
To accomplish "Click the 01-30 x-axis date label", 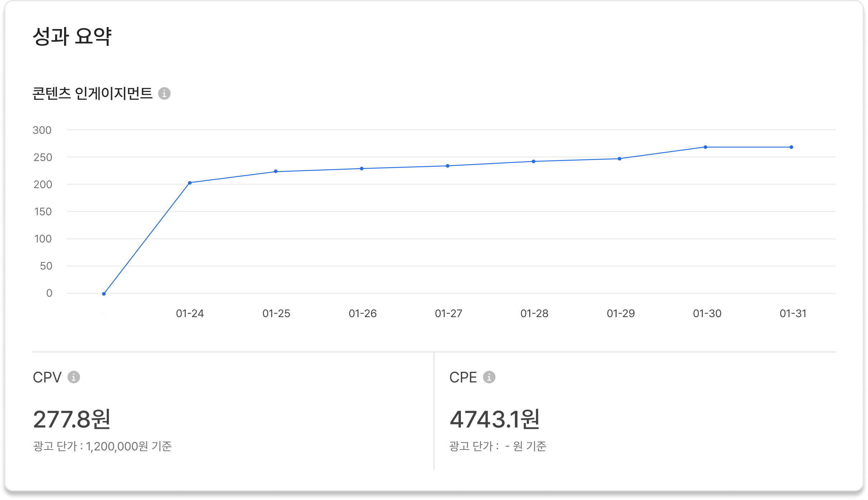I will point(707,314).
